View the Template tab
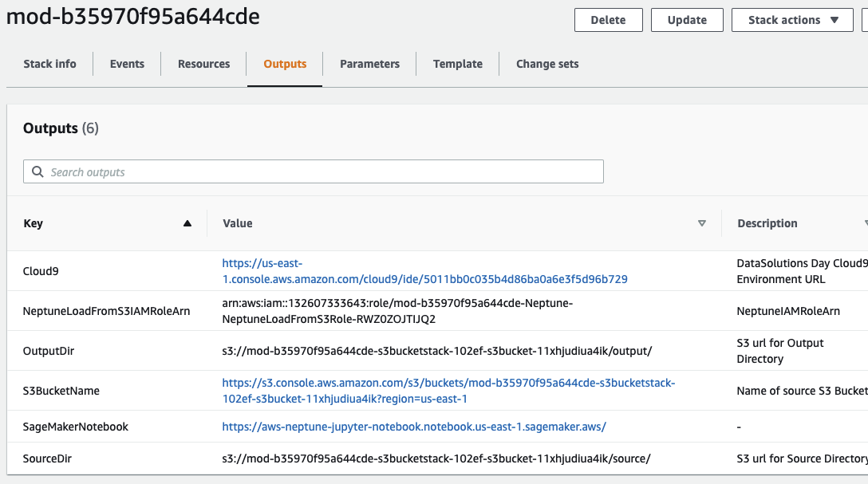The width and height of the screenshot is (868, 484). pos(457,64)
